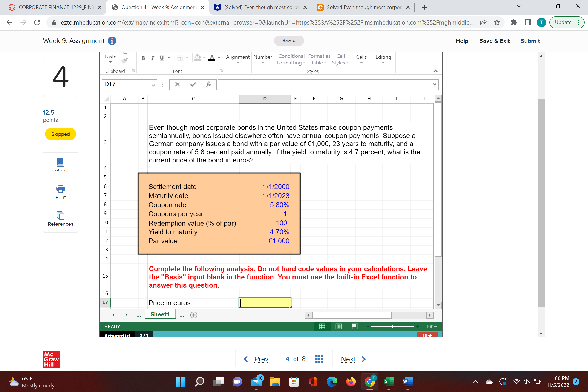Click the yellow Price in euros answer cell
The image size is (588, 392).
(x=265, y=303)
